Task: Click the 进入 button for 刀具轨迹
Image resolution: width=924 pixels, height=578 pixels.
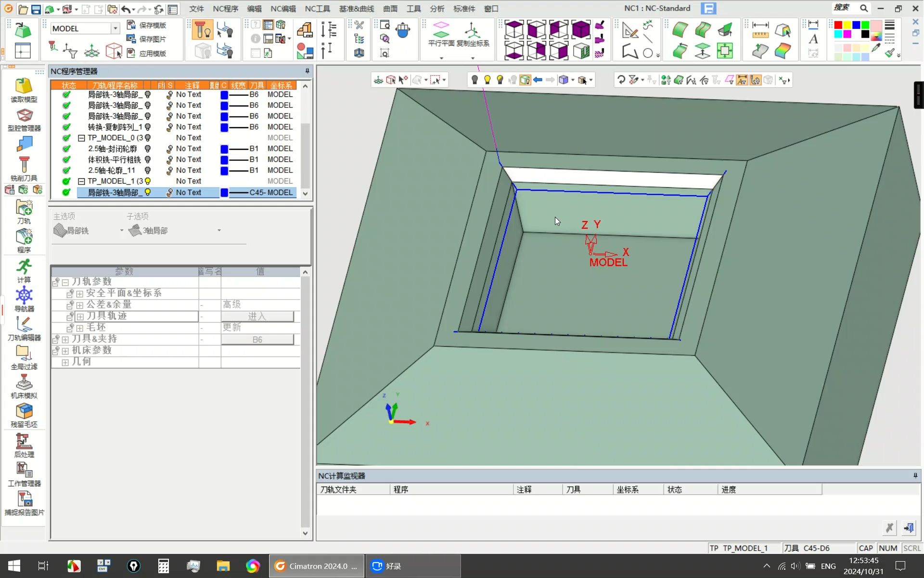Action: 257,316
